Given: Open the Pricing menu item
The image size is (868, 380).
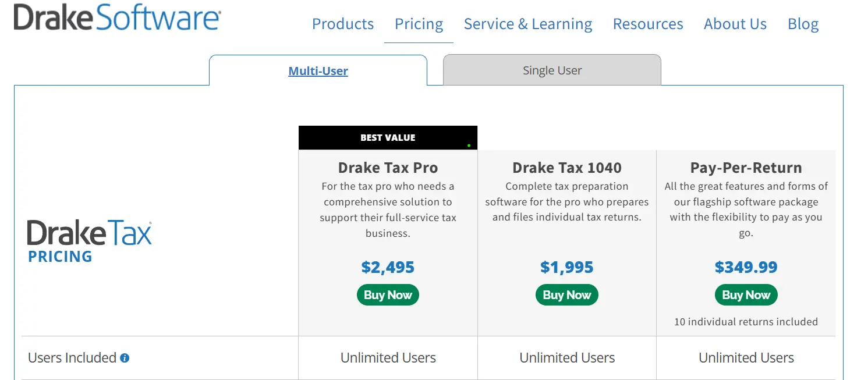Looking at the screenshot, I should (x=419, y=24).
